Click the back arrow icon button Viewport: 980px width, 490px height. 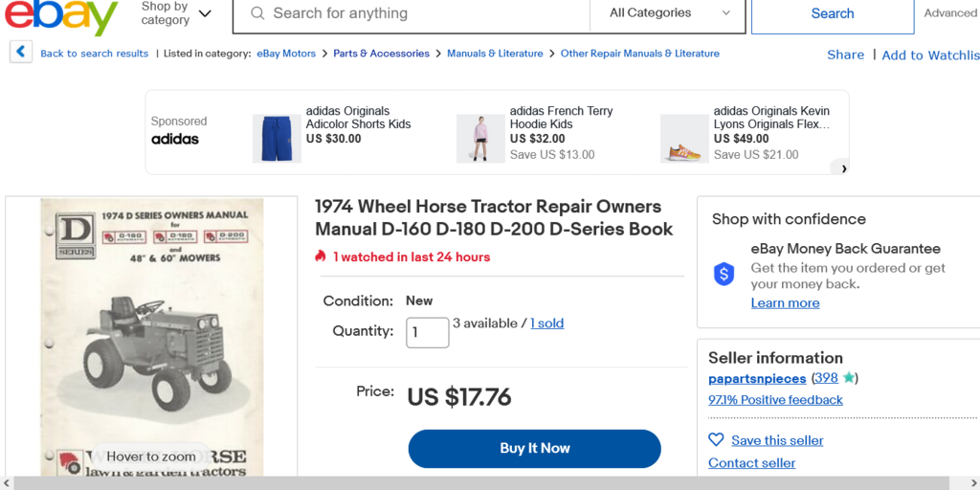pos(21,53)
